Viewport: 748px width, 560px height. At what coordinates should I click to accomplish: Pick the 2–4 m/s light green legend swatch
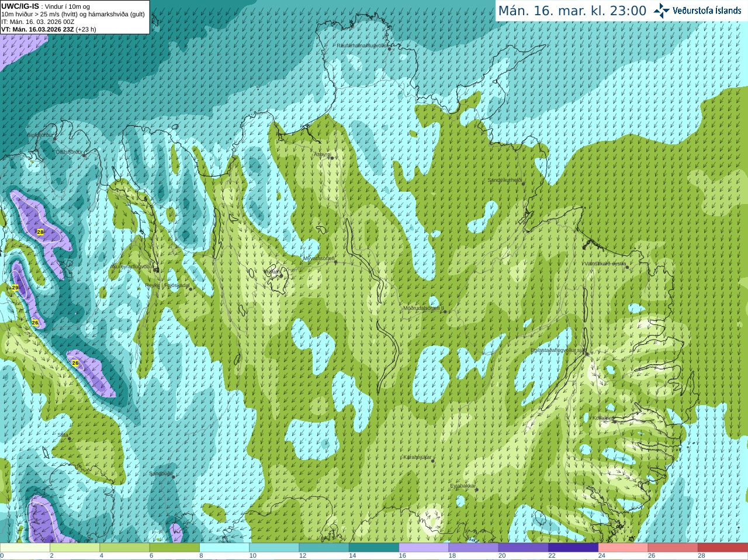pos(75,548)
